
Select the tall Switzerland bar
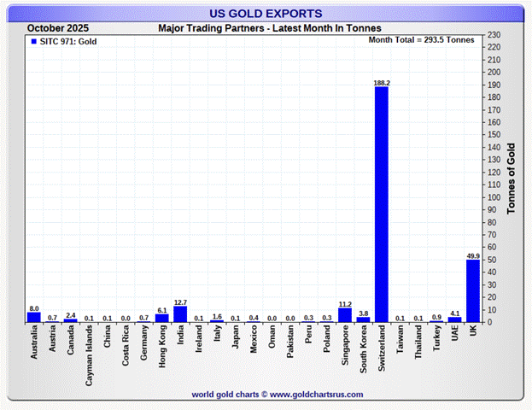coord(381,205)
